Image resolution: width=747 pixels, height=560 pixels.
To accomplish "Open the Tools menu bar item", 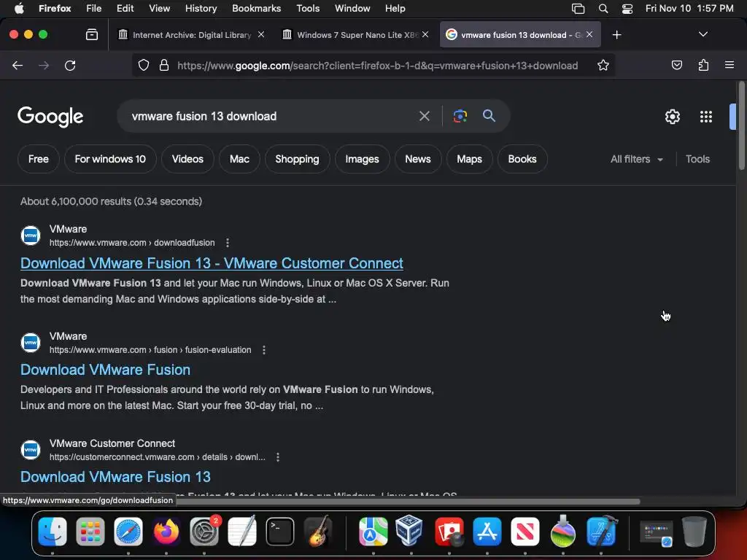I will tap(308, 9).
